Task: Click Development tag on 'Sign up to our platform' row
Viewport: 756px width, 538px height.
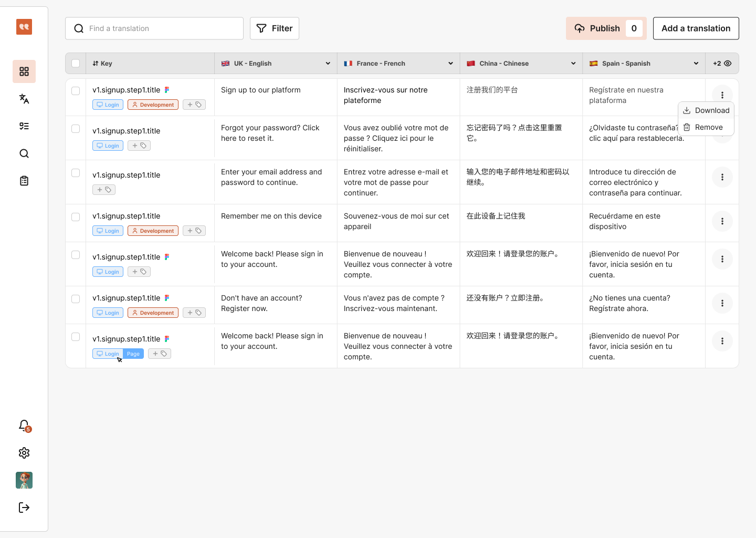Action: coord(153,105)
